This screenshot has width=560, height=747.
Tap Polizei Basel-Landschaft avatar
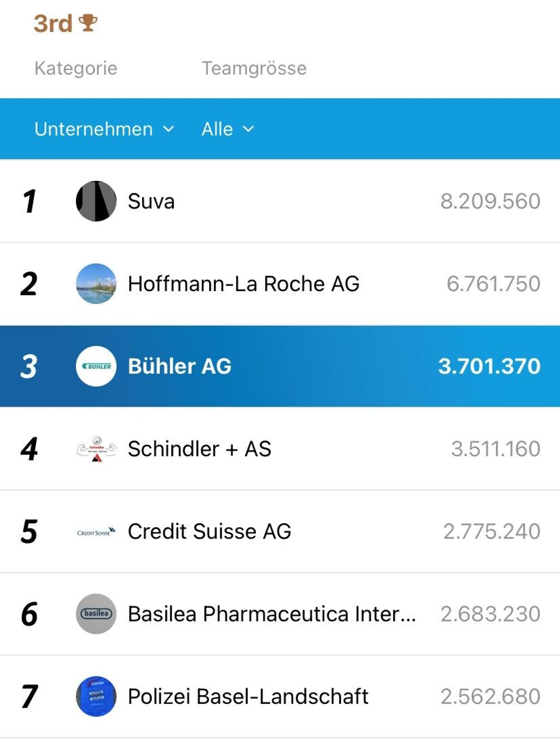click(x=96, y=696)
